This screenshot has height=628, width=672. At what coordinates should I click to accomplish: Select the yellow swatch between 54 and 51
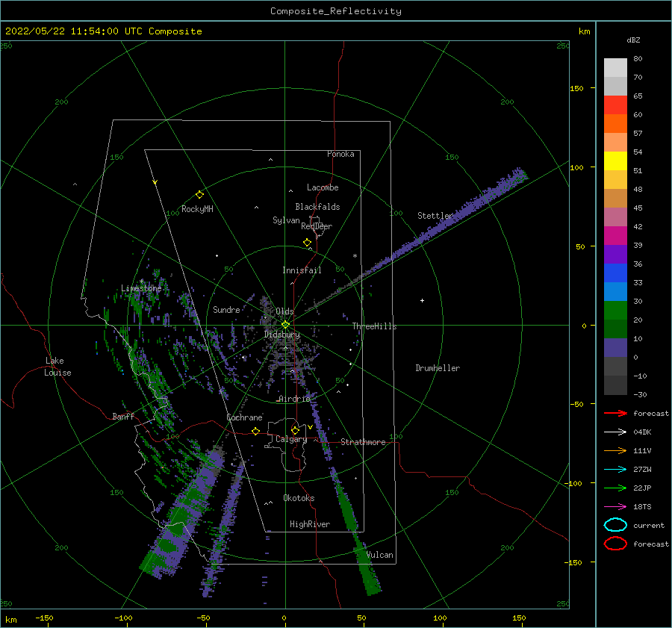click(615, 161)
